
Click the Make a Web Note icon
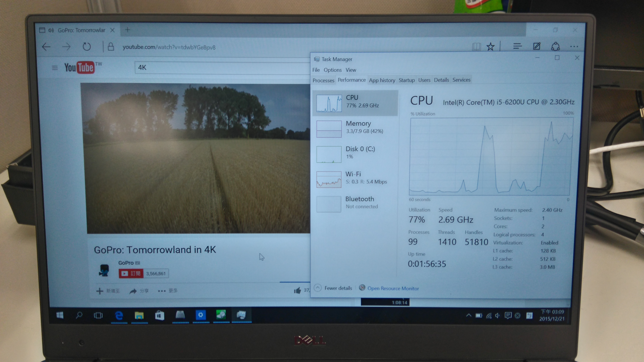537,46
